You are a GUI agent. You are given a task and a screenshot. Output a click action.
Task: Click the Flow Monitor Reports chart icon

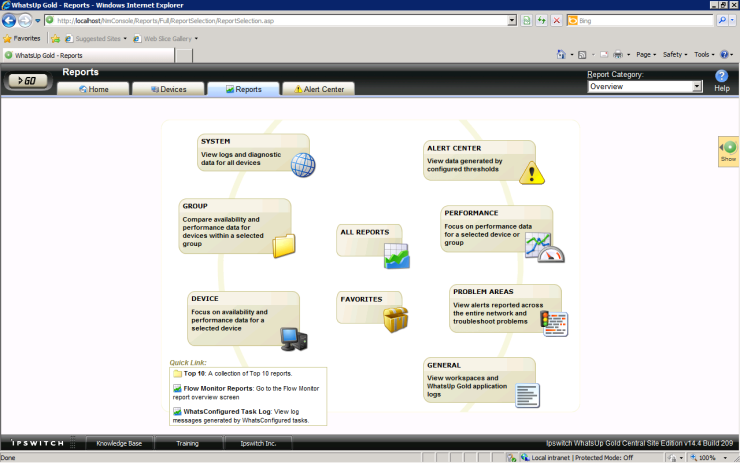point(177,388)
